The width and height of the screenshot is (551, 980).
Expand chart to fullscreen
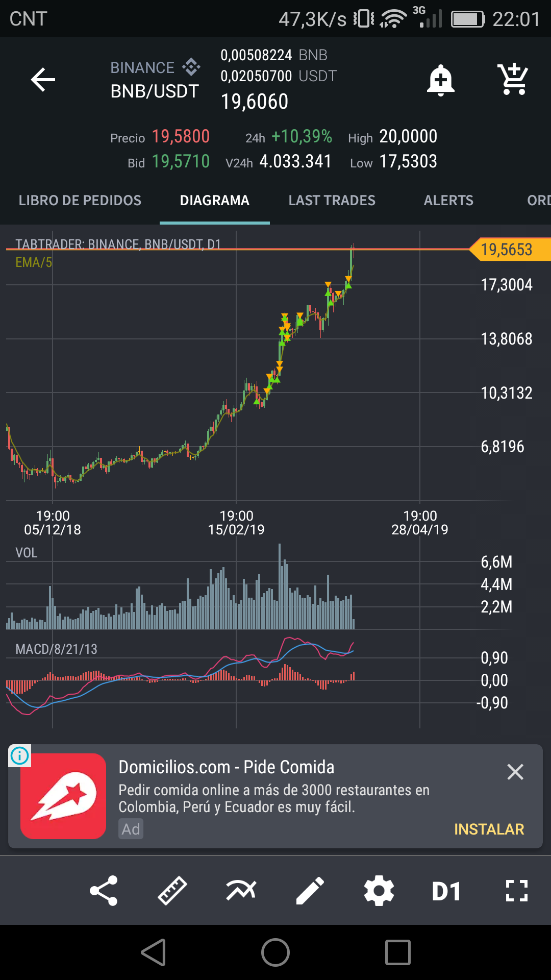(x=516, y=891)
